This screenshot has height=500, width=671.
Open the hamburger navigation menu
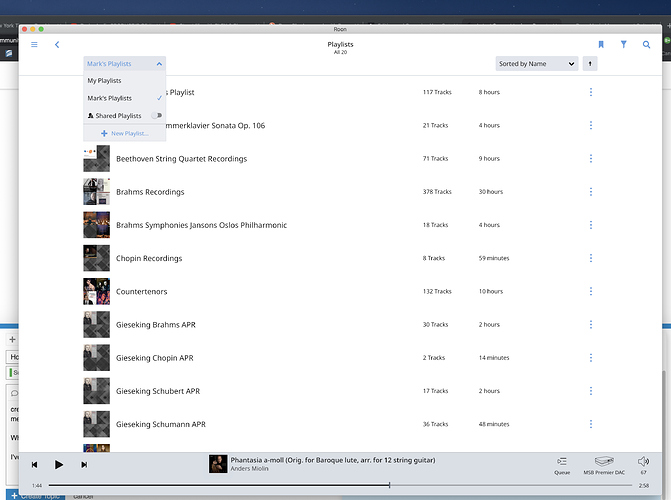(x=34, y=45)
